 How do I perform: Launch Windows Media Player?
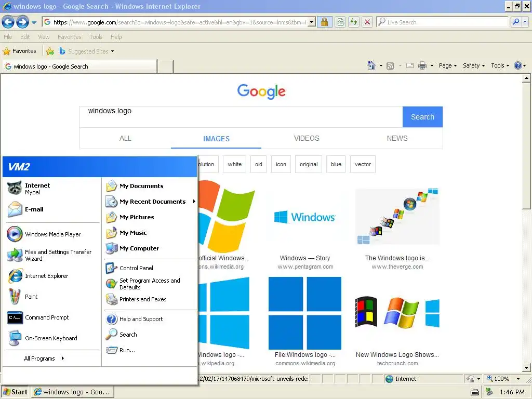point(52,234)
